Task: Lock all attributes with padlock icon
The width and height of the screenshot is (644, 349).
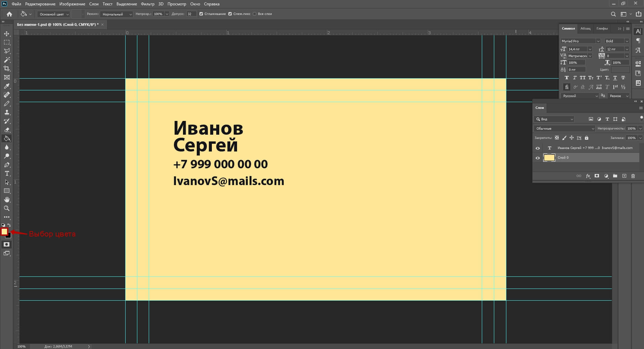Action: click(587, 138)
